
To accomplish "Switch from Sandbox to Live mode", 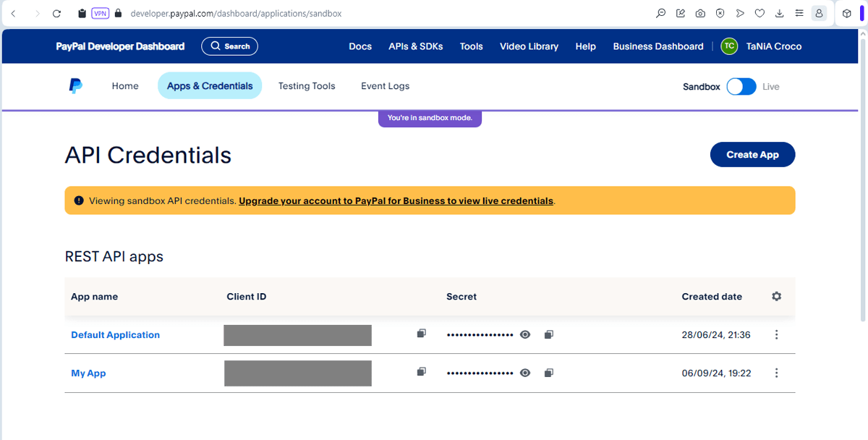I will (x=740, y=86).
